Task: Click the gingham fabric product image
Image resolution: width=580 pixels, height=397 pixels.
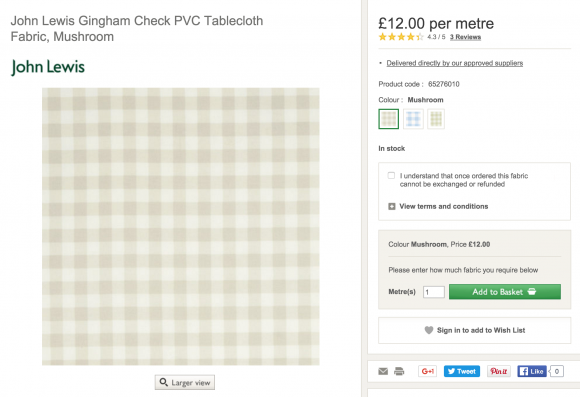Action: pyautogui.click(x=181, y=226)
